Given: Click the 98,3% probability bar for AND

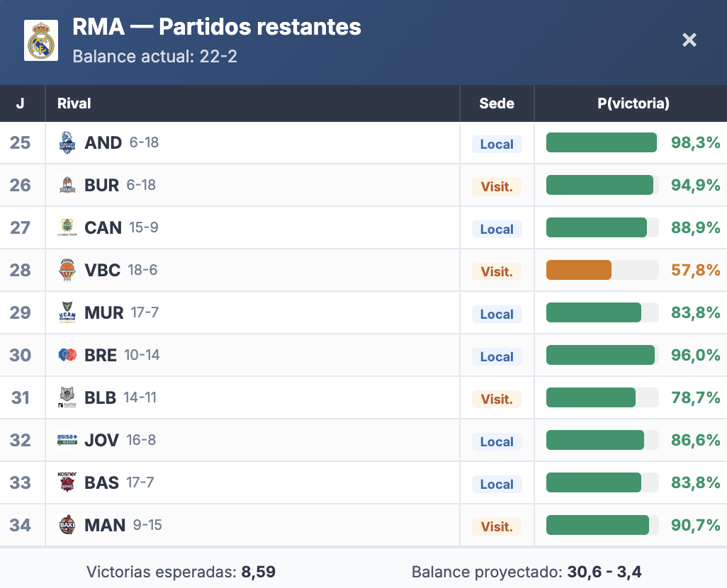Looking at the screenshot, I should pos(602,142).
